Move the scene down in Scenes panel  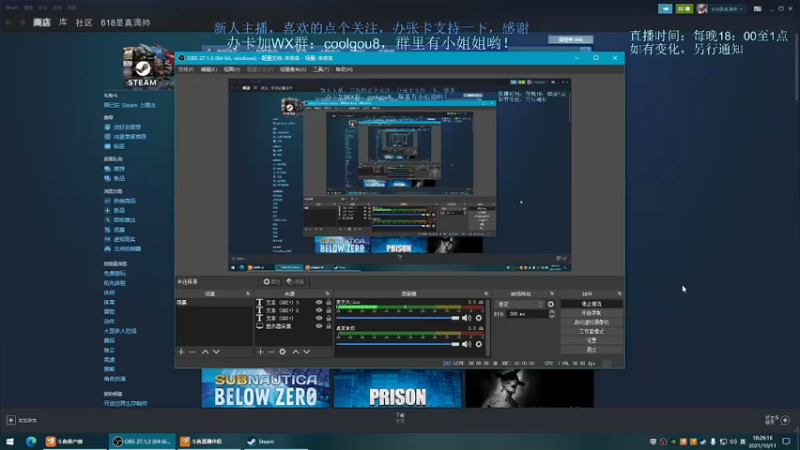tap(216, 352)
